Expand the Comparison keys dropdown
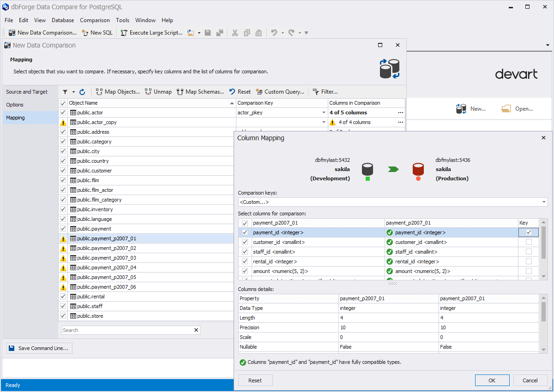Image resolution: width=554 pixels, height=392 pixels. (x=543, y=202)
